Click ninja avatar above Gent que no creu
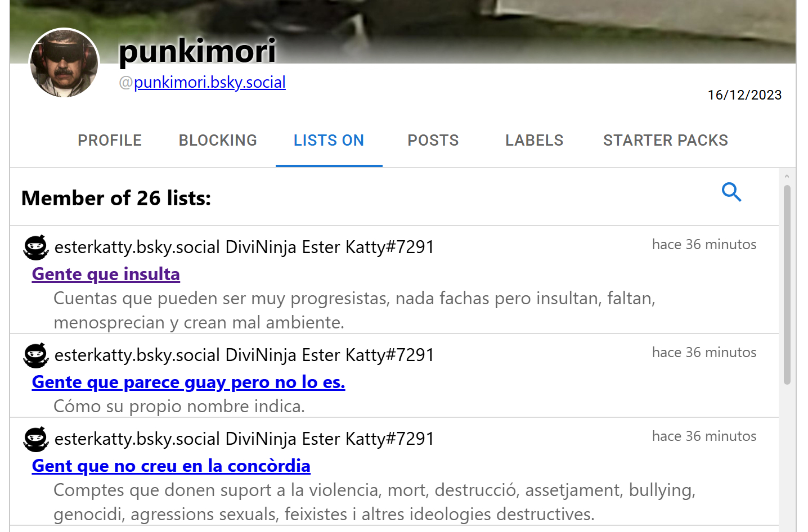The height and width of the screenshot is (532, 808). (36, 439)
